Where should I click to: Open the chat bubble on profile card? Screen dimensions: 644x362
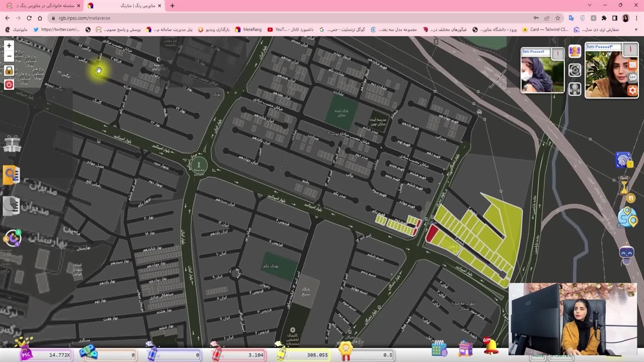click(x=632, y=78)
